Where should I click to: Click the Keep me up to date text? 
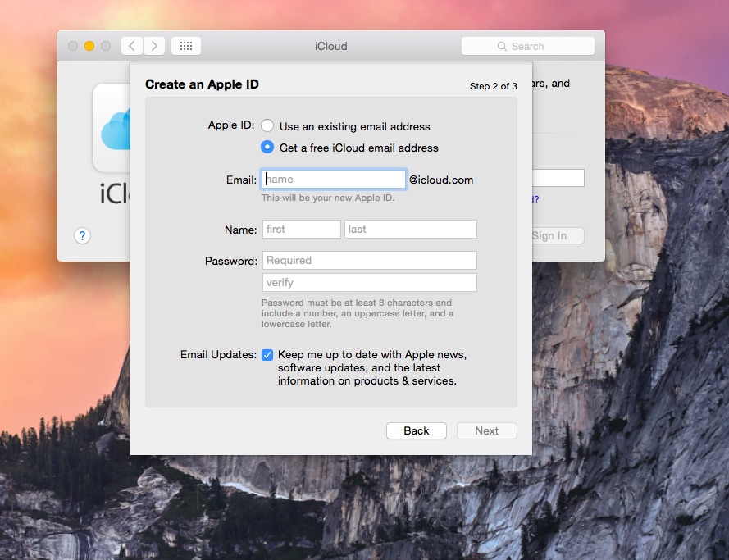click(372, 367)
